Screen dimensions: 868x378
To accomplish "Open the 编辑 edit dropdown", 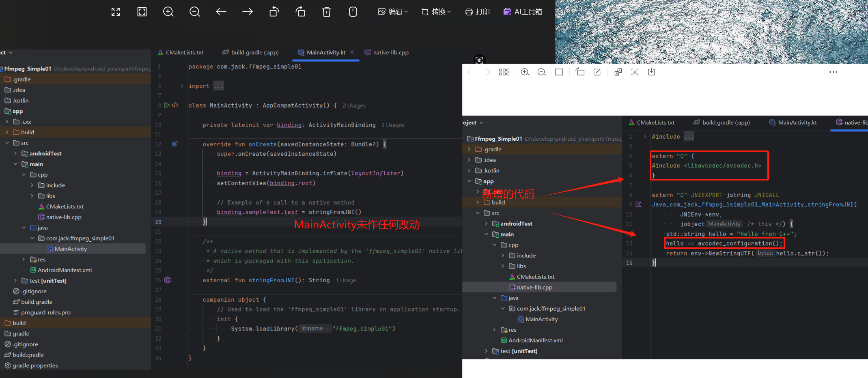I will coord(393,12).
